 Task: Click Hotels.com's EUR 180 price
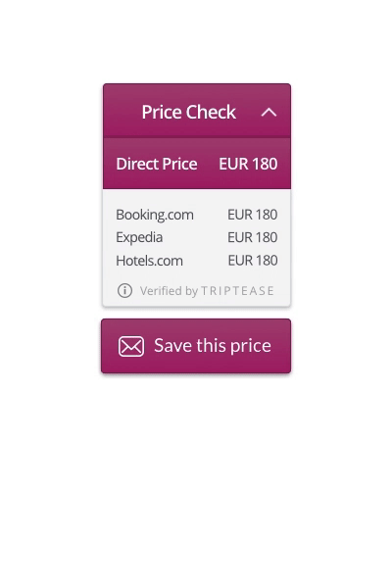253,261
